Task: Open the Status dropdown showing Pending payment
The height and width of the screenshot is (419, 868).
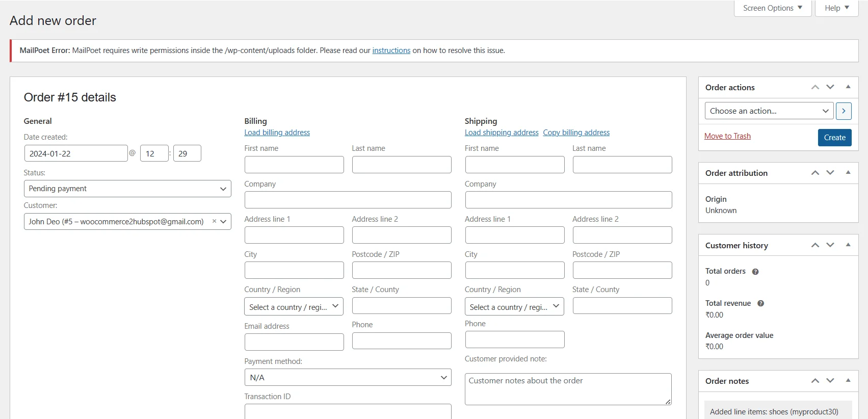Action: coord(127,189)
